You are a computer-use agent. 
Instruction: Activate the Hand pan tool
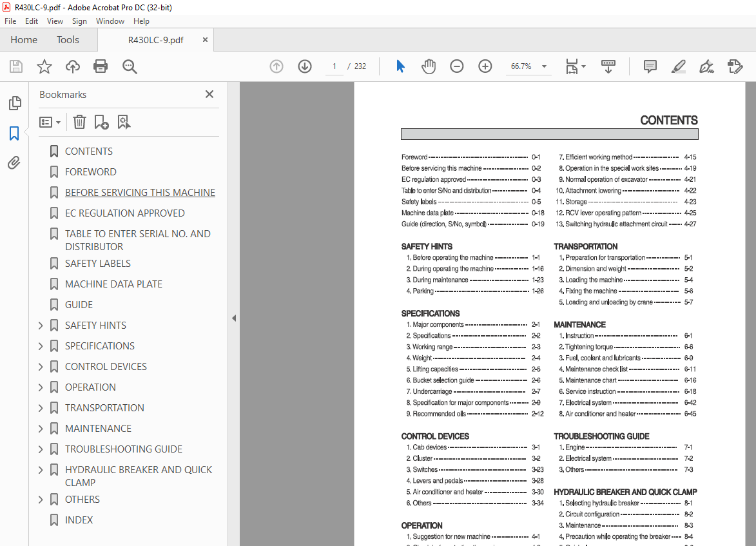click(x=428, y=66)
